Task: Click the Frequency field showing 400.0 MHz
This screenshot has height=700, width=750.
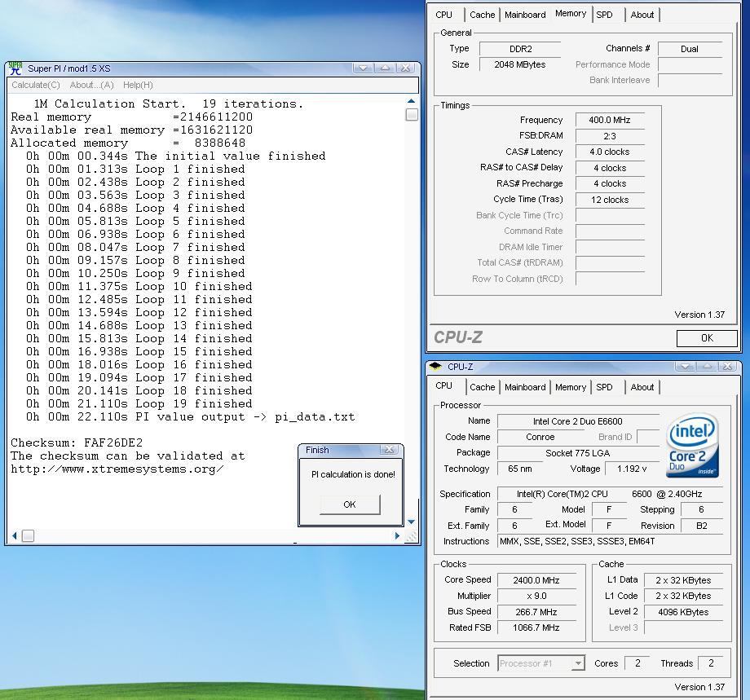Action: (610, 120)
